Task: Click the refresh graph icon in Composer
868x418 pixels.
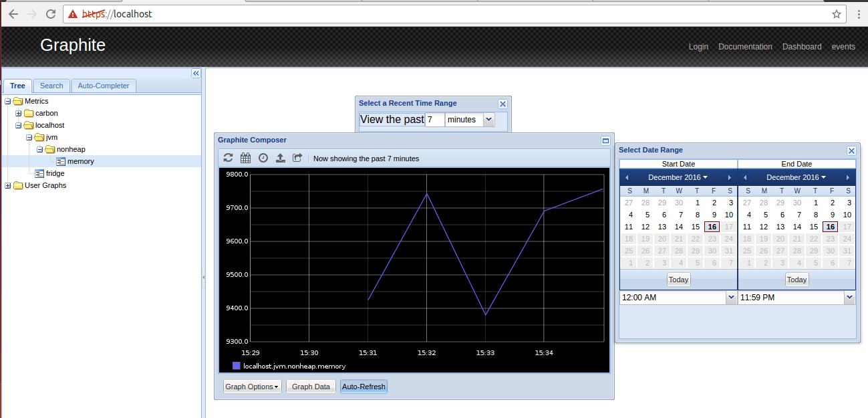Action: point(228,159)
